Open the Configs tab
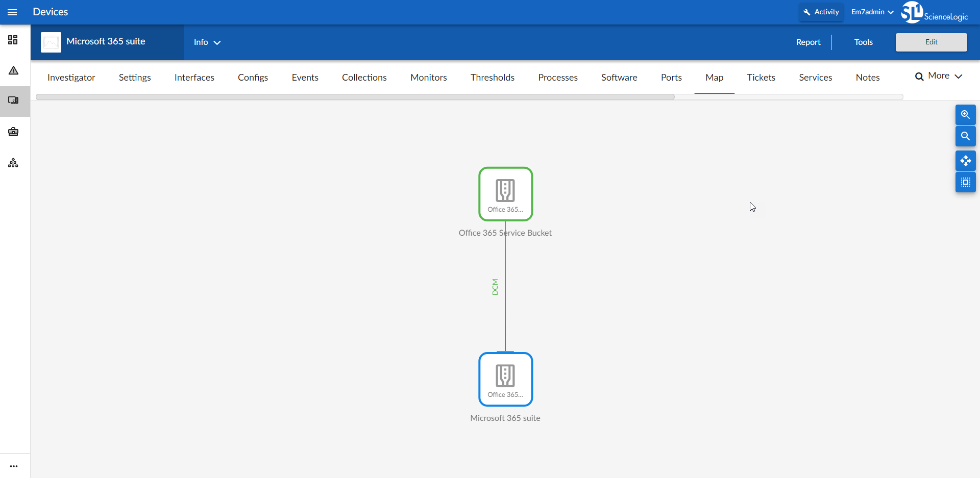Viewport: 980px width, 478px height. pyautogui.click(x=253, y=78)
